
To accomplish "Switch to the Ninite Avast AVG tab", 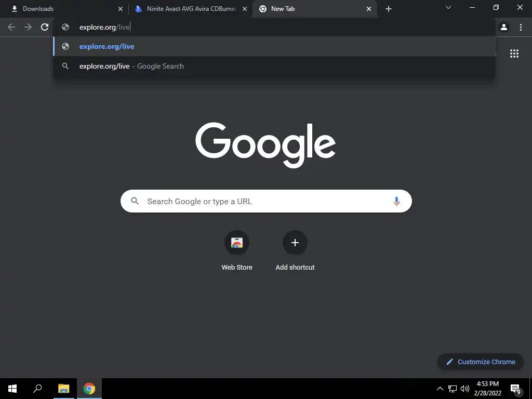I will (x=191, y=9).
